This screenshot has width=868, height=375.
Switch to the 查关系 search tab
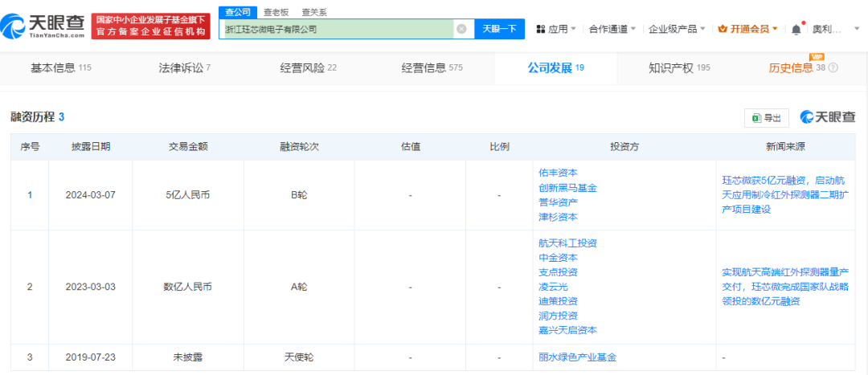[314, 12]
